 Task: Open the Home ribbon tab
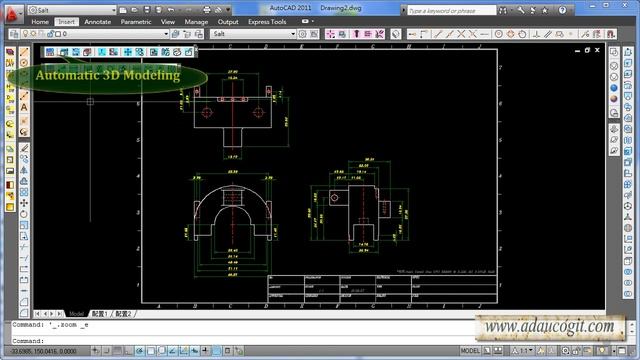point(40,22)
